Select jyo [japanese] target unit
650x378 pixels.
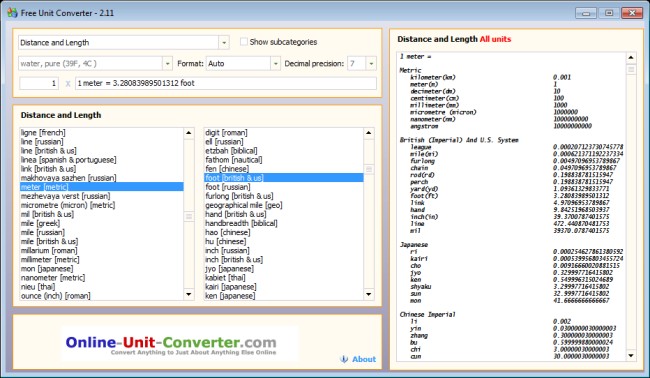(x=284, y=269)
